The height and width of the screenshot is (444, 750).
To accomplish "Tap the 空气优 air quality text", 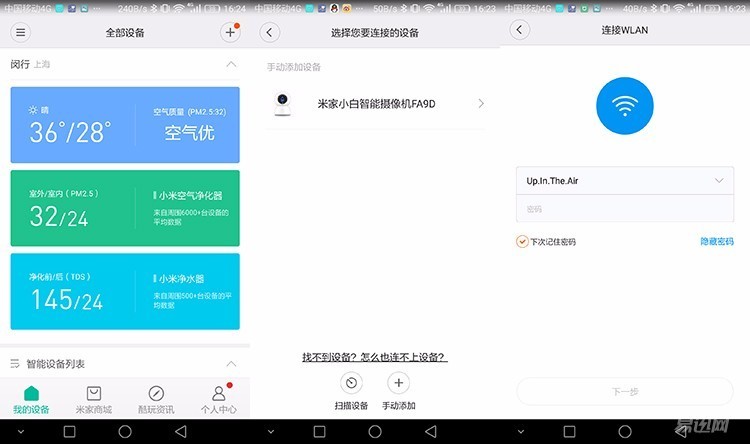I will (x=189, y=133).
